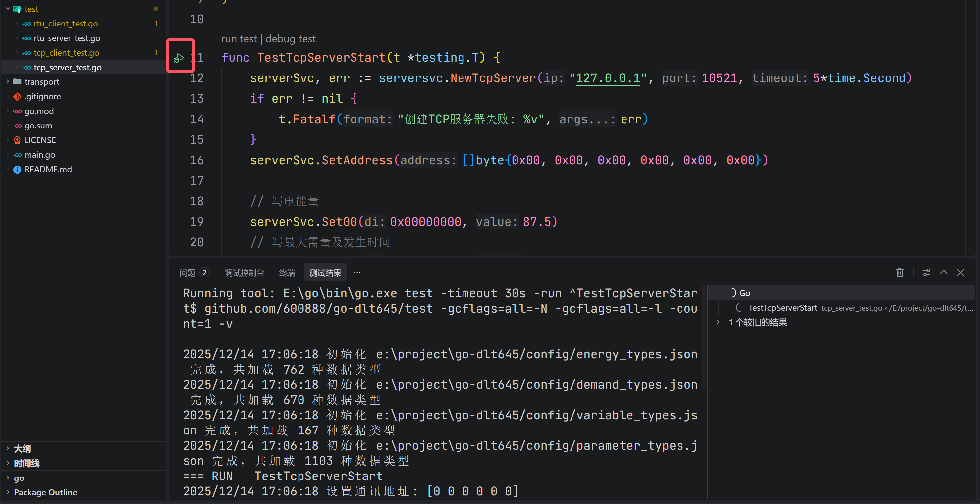Clear all test results with trash icon
The height and width of the screenshot is (504, 980).
tap(899, 272)
